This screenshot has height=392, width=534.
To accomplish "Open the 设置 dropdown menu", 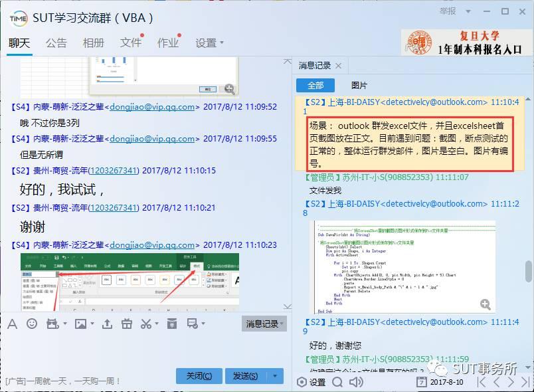I will tap(209, 43).
